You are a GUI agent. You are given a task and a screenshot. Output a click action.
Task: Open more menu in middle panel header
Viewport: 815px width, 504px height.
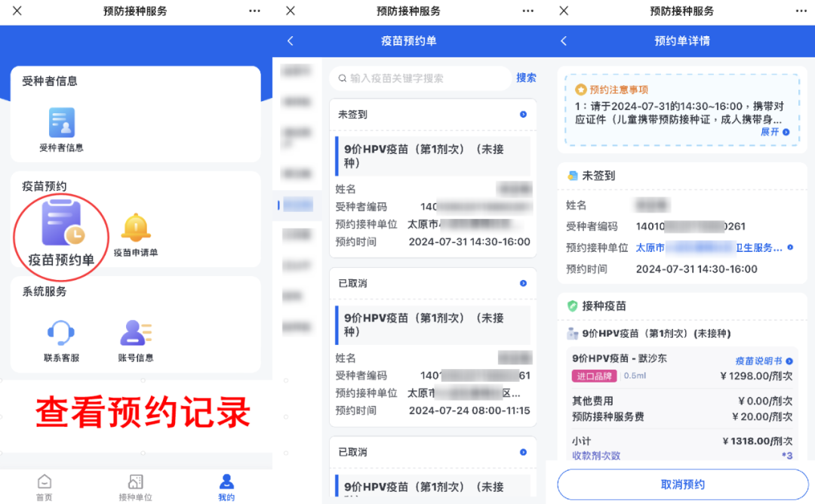pyautogui.click(x=527, y=11)
